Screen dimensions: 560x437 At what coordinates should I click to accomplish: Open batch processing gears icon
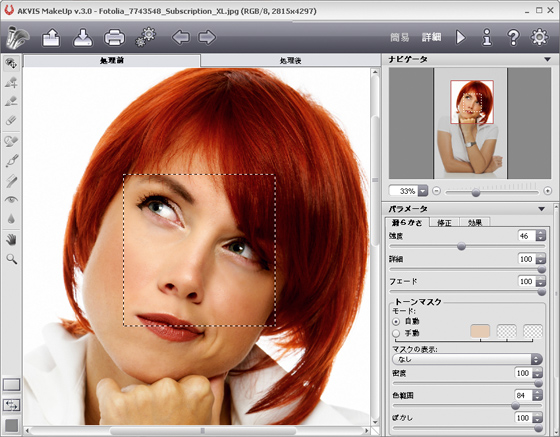[x=146, y=37]
